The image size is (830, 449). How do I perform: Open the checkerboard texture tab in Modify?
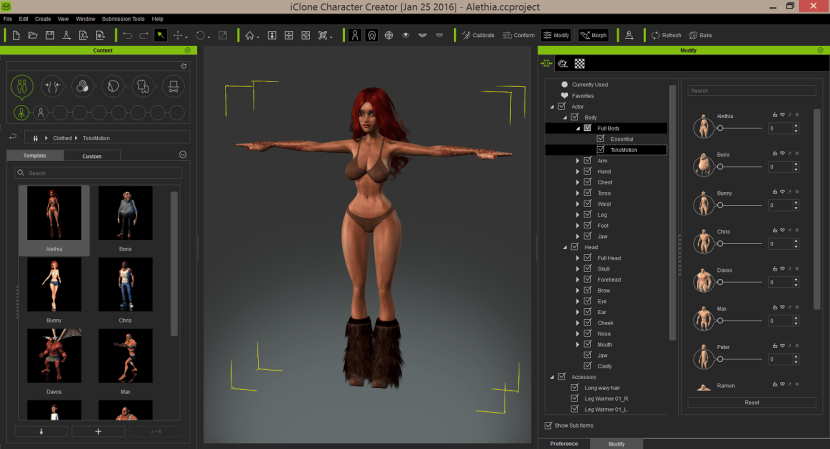[x=579, y=63]
